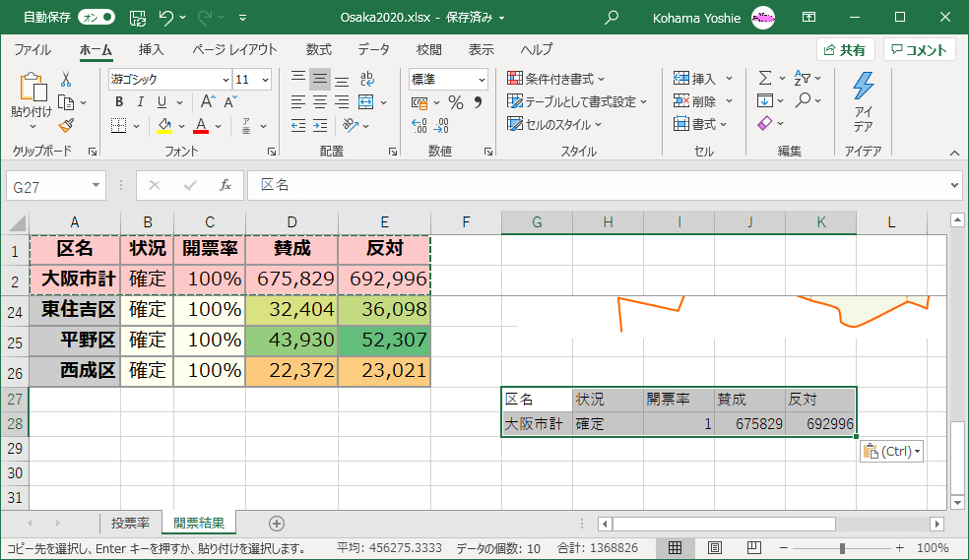Screen dimensions: 969x560
Task: Increase the indent
Action: 320,126
